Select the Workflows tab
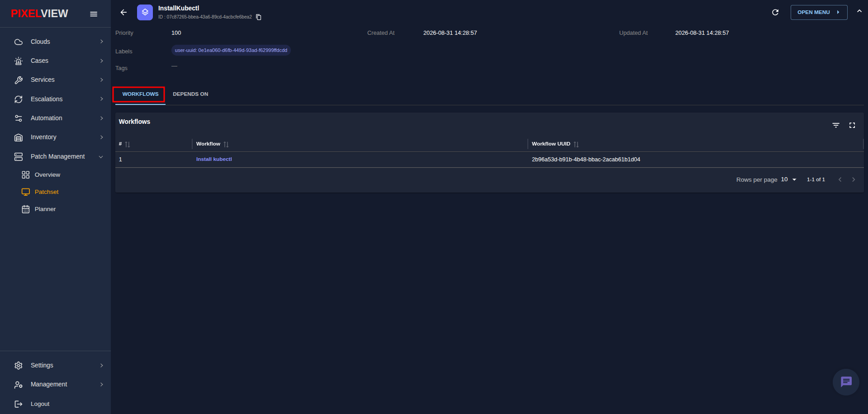 (x=140, y=94)
